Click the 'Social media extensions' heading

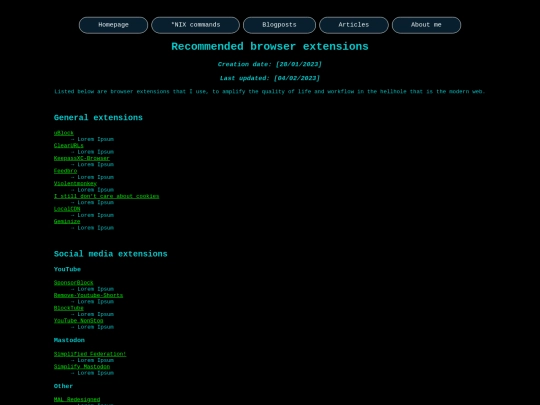111,254
